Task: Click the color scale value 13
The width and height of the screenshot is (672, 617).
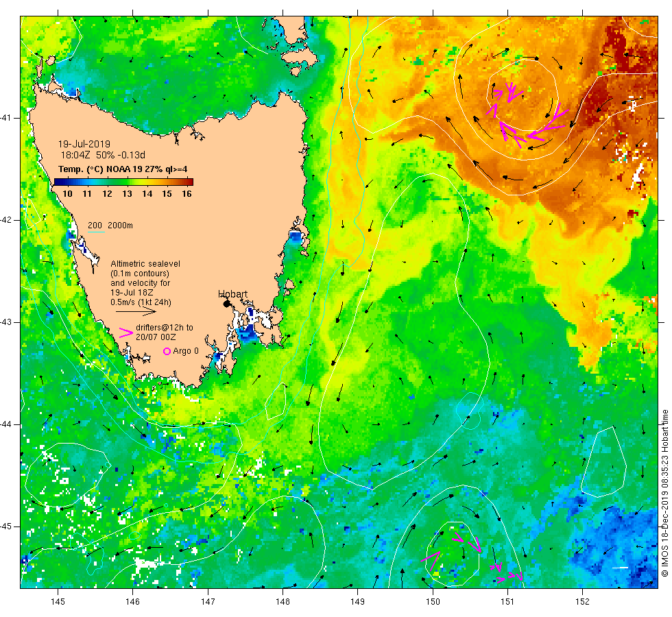Action: click(127, 193)
